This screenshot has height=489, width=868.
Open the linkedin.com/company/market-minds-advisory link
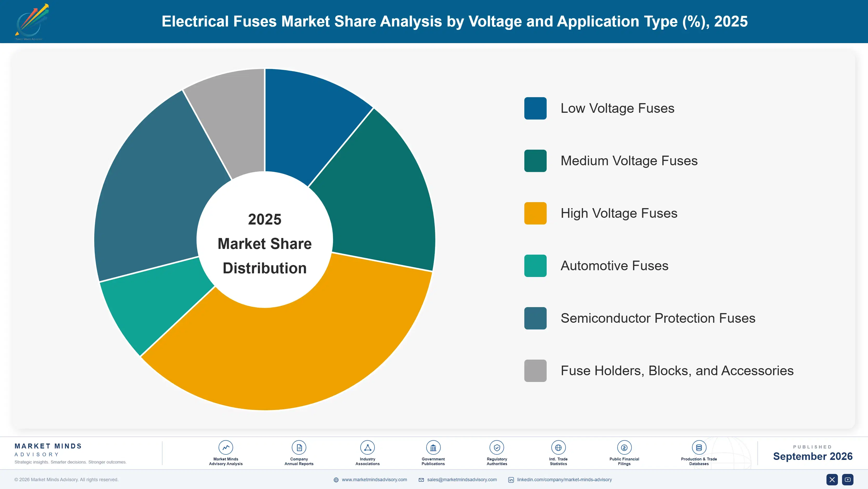tap(564, 480)
